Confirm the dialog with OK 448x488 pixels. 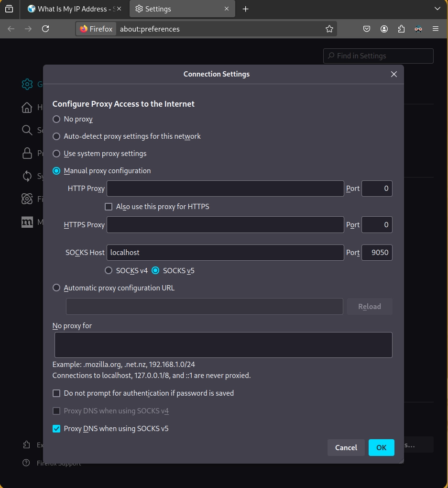click(x=382, y=447)
